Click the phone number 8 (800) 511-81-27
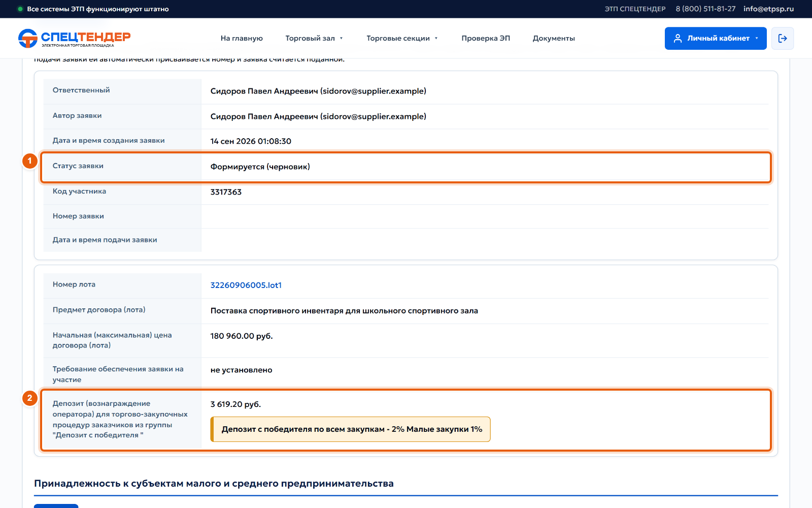This screenshot has width=812, height=508. pyautogui.click(x=705, y=9)
